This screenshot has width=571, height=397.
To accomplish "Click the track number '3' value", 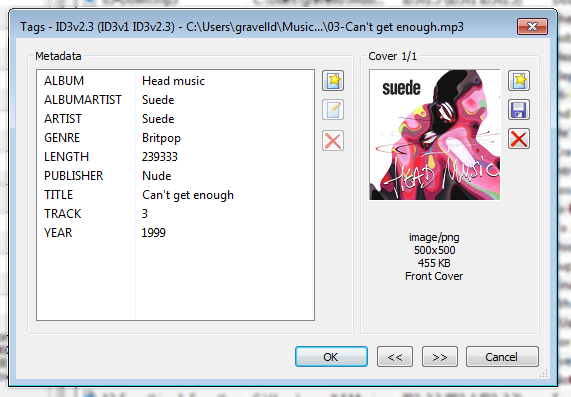I will pyautogui.click(x=145, y=213).
